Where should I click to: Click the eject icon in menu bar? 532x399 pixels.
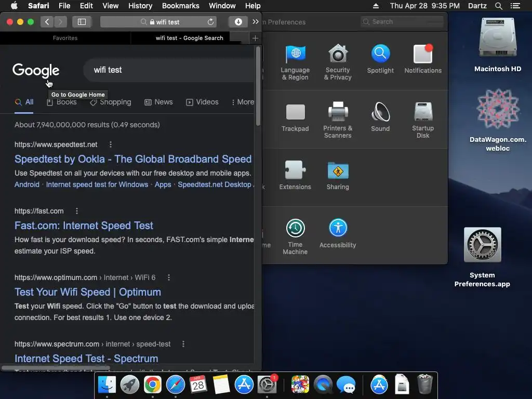(376, 6)
